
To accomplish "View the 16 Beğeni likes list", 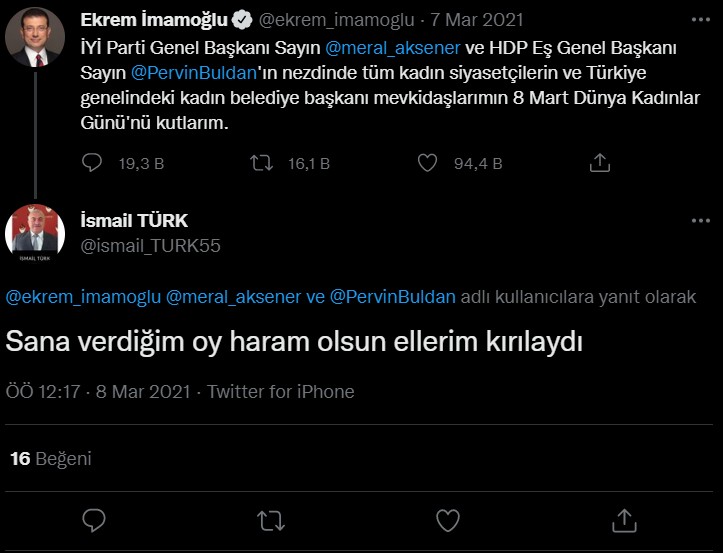I will coord(50,459).
